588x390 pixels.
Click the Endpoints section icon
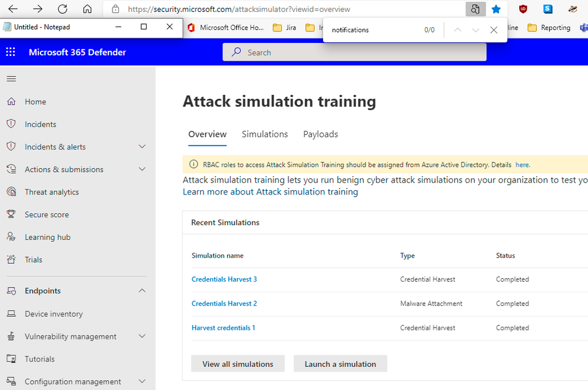coord(11,291)
